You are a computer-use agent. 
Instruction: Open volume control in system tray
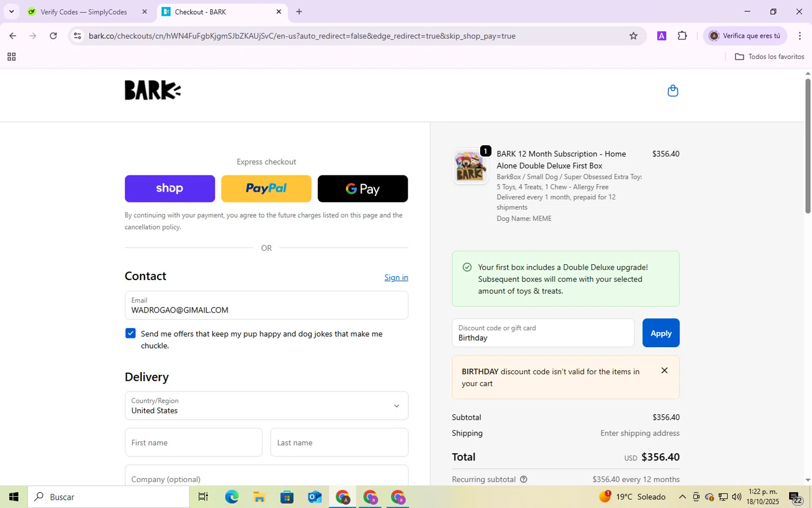[x=736, y=497]
